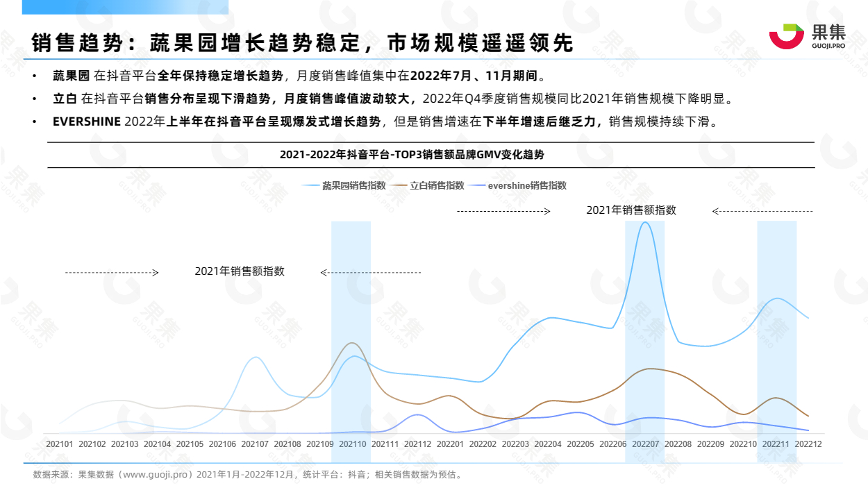Click axis label 202102

92,444
